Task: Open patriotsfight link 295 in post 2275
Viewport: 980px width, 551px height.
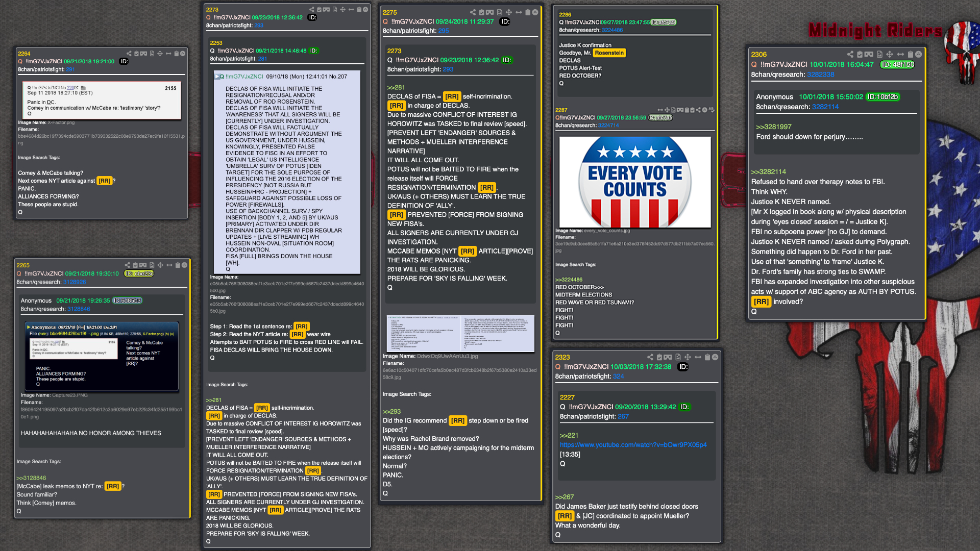Action: coord(444,31)
